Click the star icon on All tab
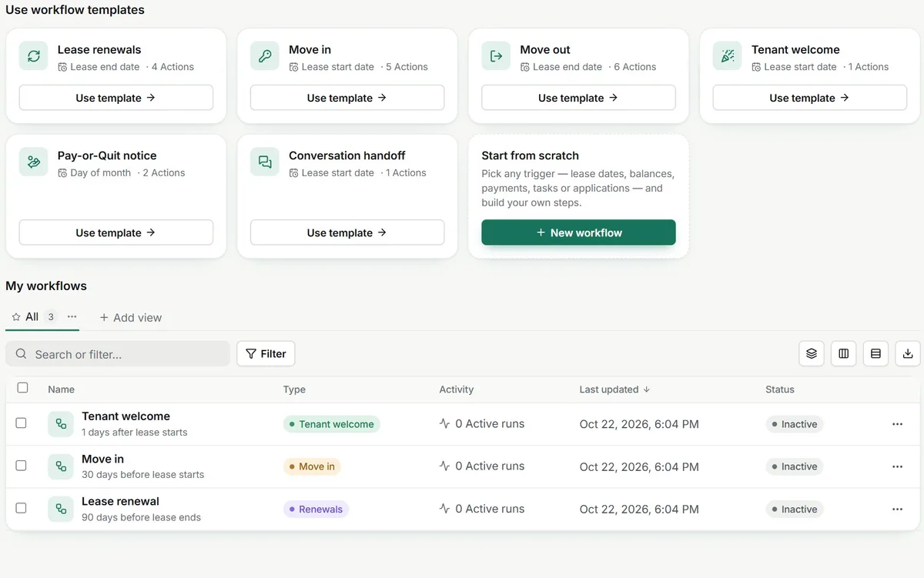Screen dimensions: 924x578 (x=16, y=316)
